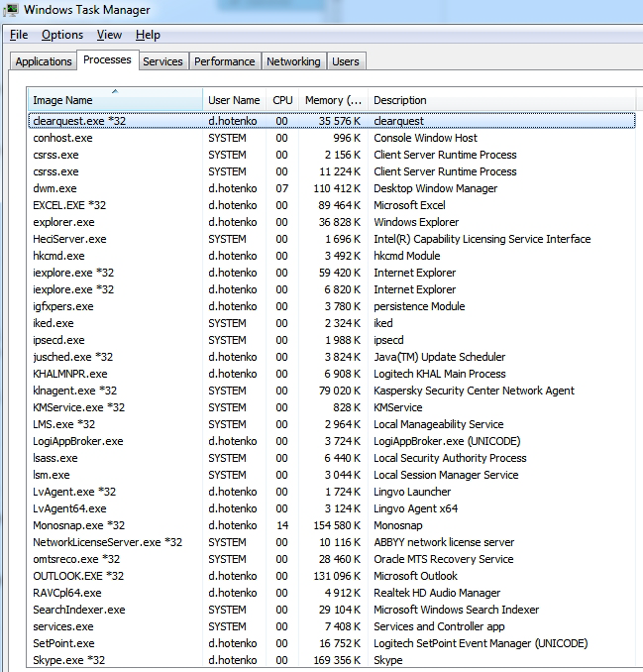643x672 pixels.
Task: Click Java(TM) Update Scheduler description
Action: point(440,357)
